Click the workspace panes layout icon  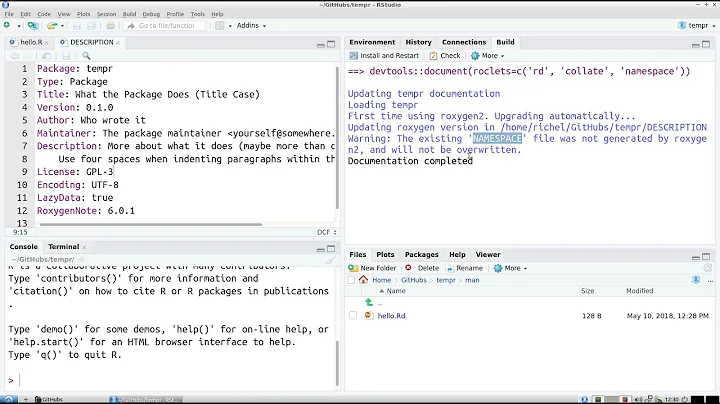tap(220, 26)
